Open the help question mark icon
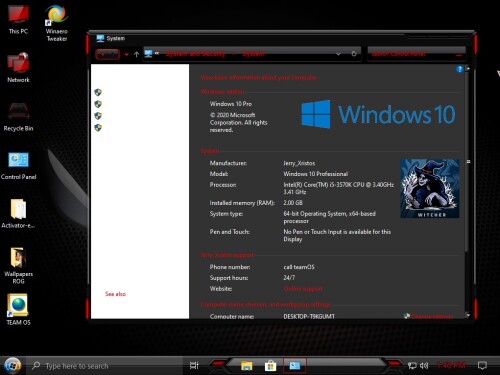This screenshot has width=500, height=375. pos(460,69)
